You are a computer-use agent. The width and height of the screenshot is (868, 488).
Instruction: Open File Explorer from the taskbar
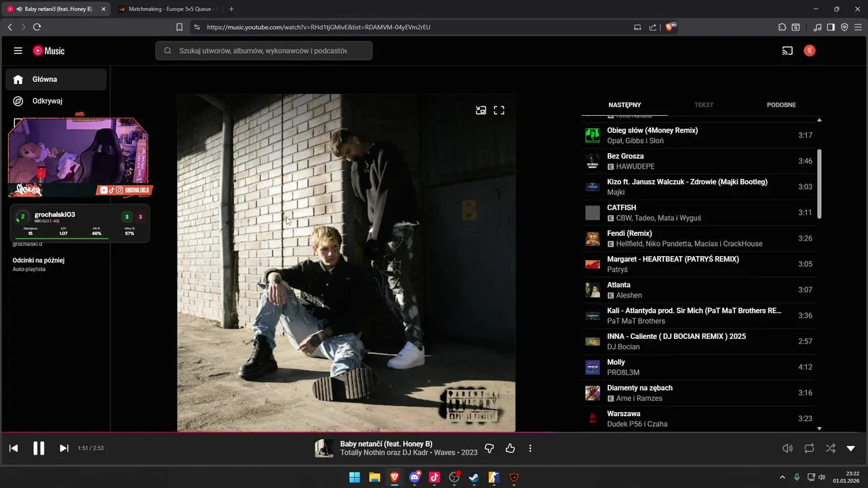(x=374, y=477)
